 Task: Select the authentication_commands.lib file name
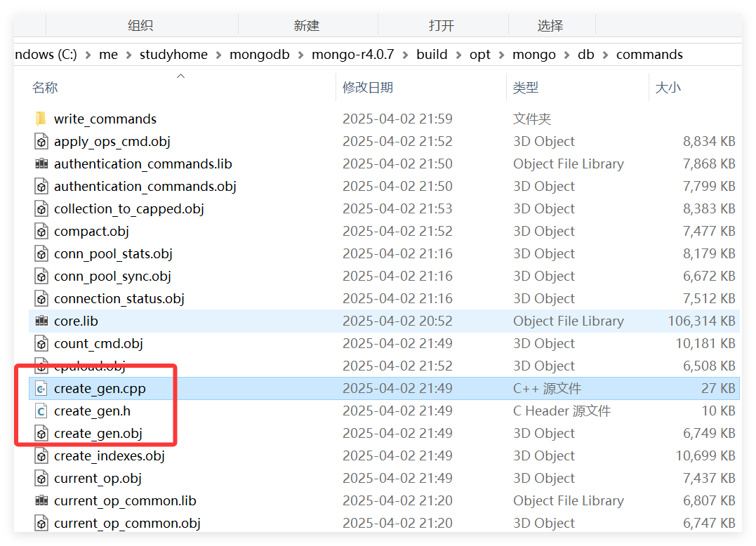(142, 164)
